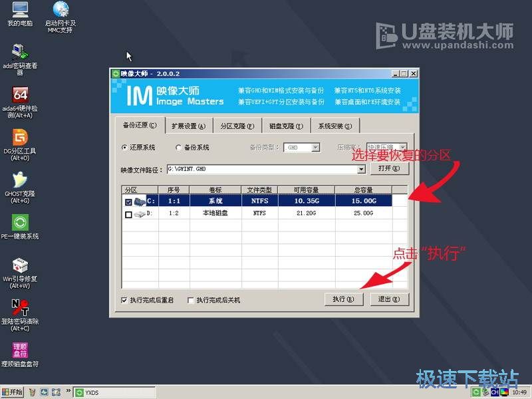Expand 备份类型 GHO dropdown
The width and height of the screenshot is (532, 399).
(315, 148)
